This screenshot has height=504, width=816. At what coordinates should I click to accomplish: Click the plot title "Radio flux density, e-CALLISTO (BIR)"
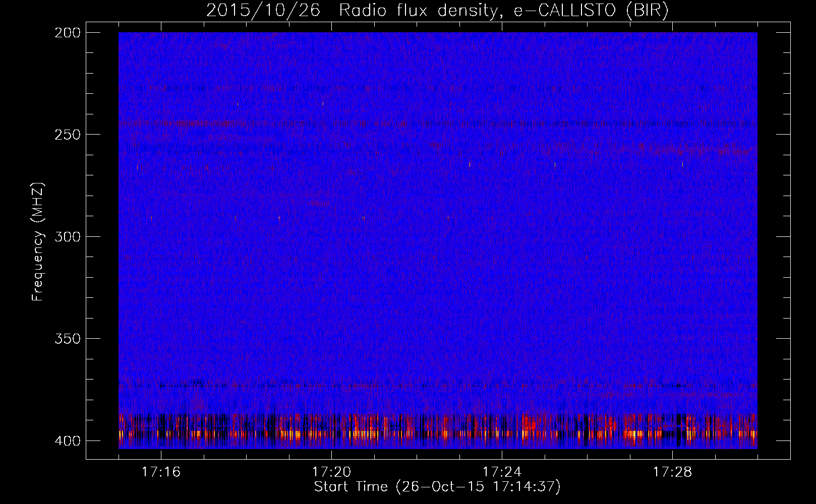(x=503, y=10)
